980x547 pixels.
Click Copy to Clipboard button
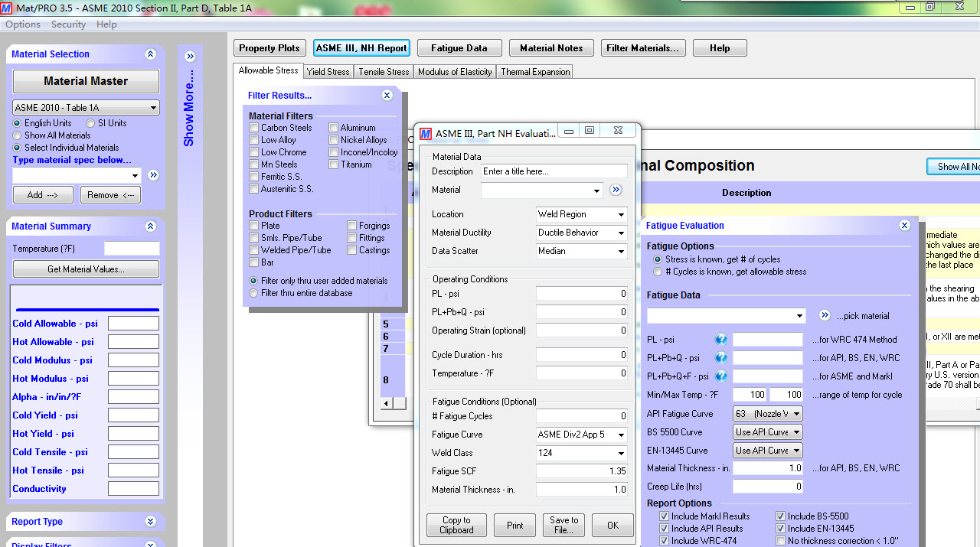click(456, 526)
